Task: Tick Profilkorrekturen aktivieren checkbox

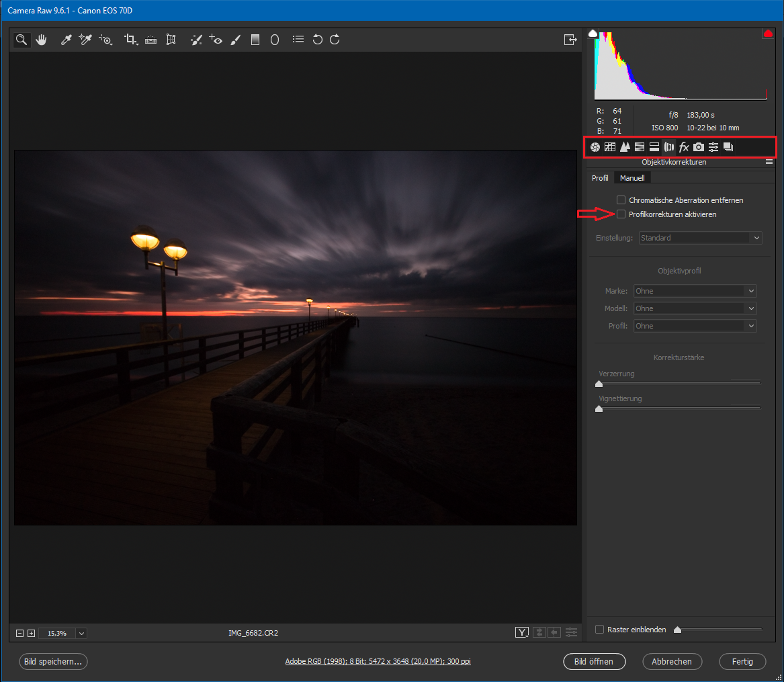Action: pyautogui.click(x=621, y=214)
